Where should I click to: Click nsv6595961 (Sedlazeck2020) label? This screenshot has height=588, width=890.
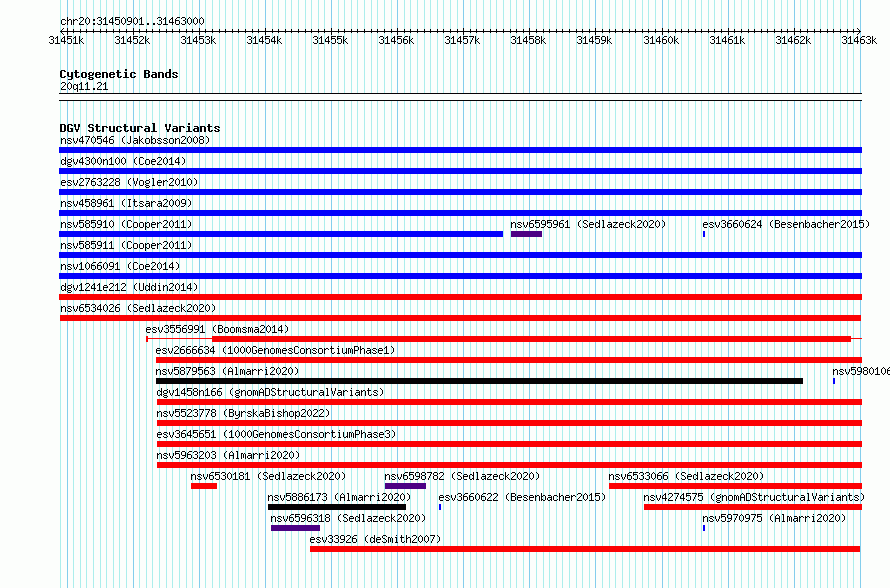coord(588,224)
